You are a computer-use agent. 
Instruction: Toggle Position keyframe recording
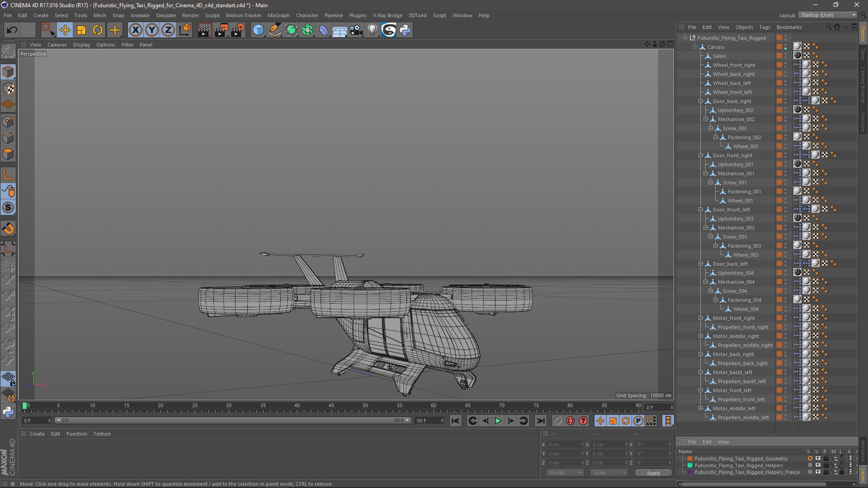click(x=600, y=421)
